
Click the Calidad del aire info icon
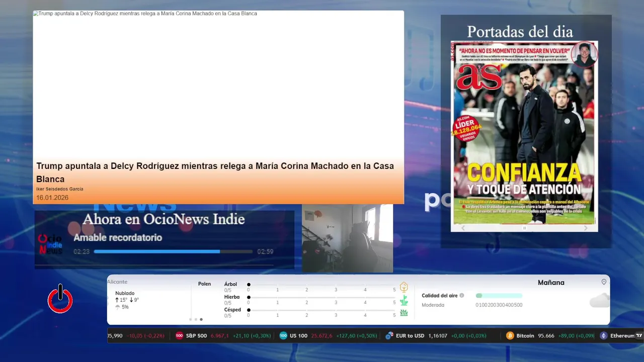[x=462, y=296]
